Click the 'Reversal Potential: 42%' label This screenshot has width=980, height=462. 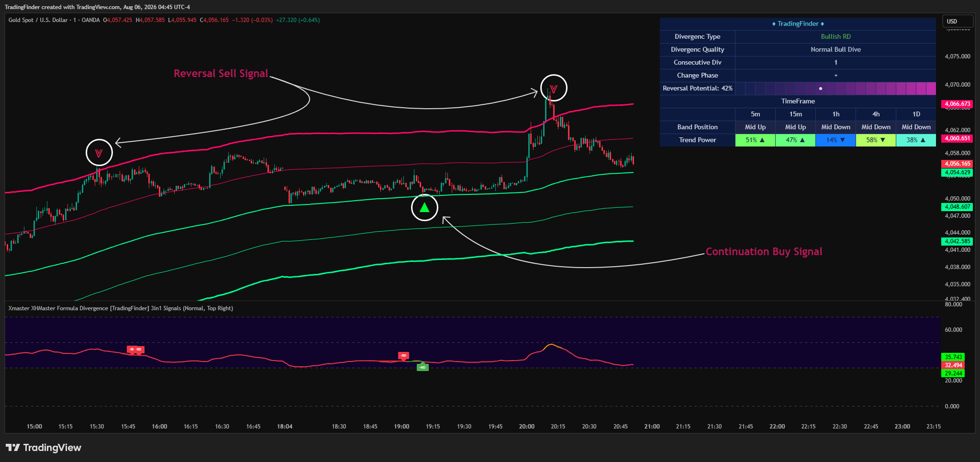click(697, 89)
